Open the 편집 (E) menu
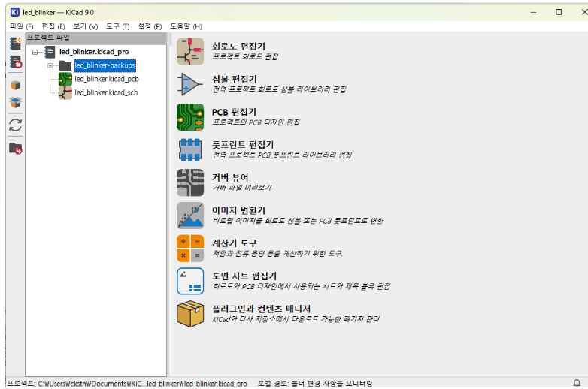Screen dimensions: 588x389 click(x=53, y=26)
